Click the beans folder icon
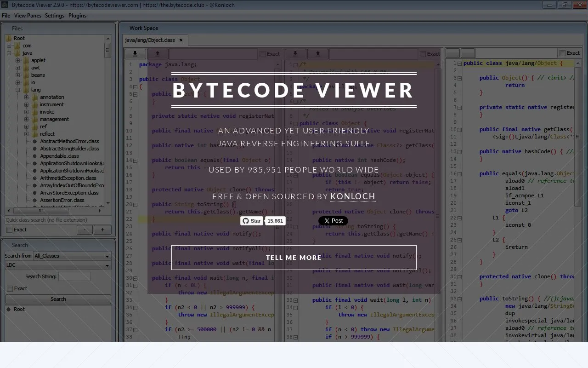This screenshot has height=368, width=588. pyautogui.click(x=26, y=75)
